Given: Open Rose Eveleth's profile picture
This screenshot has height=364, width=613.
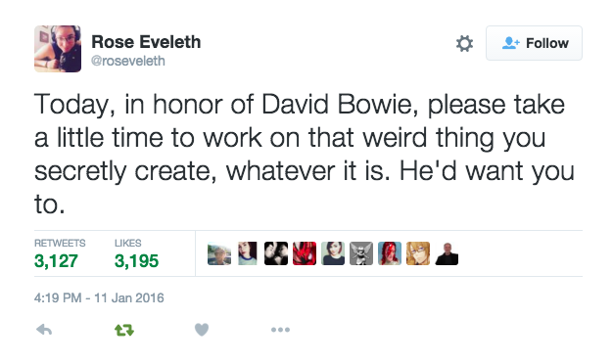Looking at the screenshot, I should pos(58,49).
